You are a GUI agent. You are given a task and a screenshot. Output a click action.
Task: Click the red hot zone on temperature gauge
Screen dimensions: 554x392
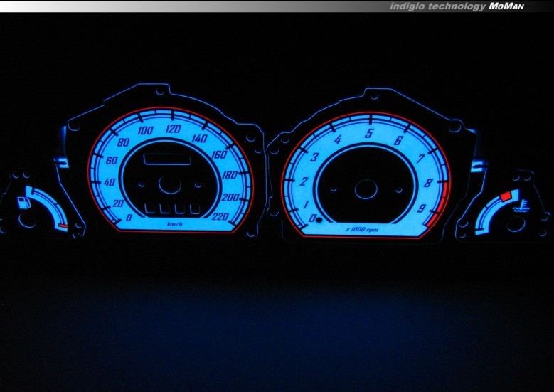click(505, 196)
